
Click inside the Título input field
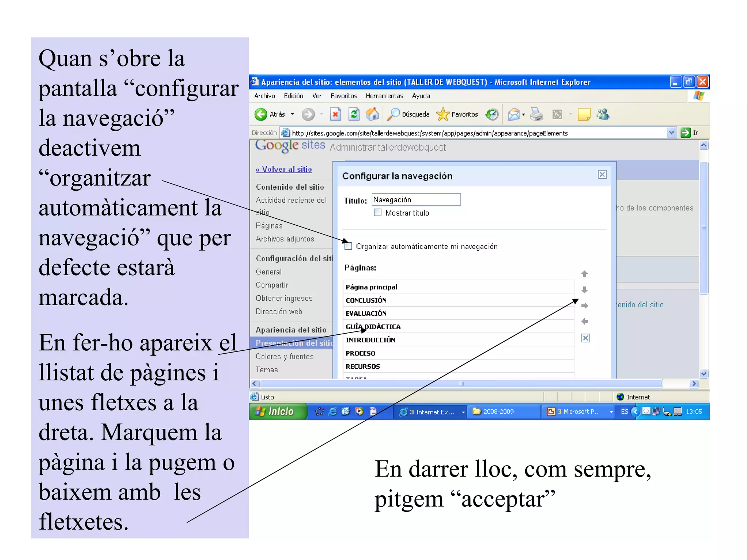coord(416,200)
